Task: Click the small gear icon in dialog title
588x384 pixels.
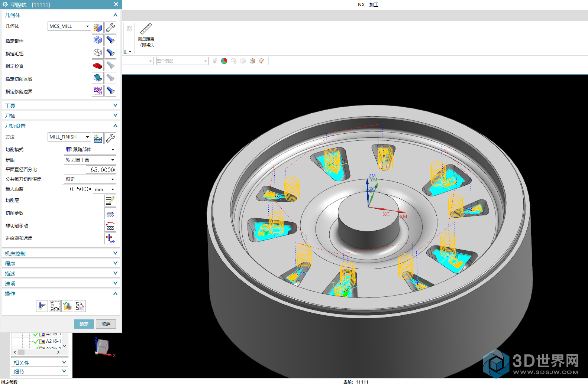Action: click(5, 4)
